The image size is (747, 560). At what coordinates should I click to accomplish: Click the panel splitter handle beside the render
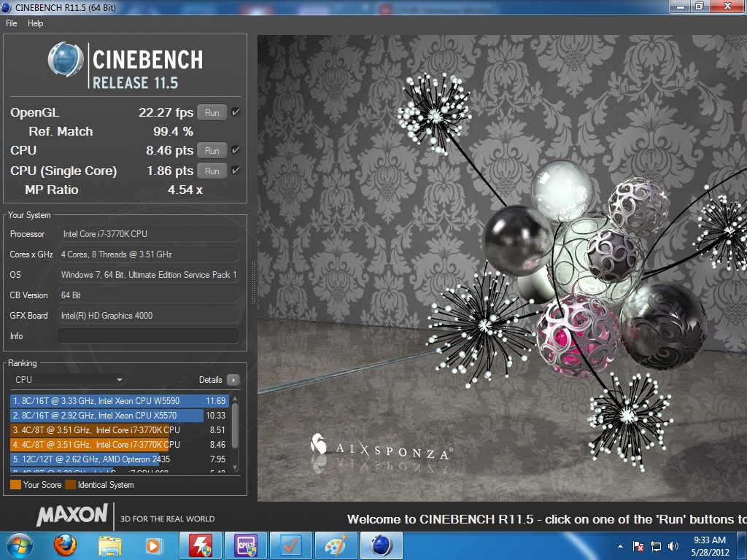tap(253, 282)
